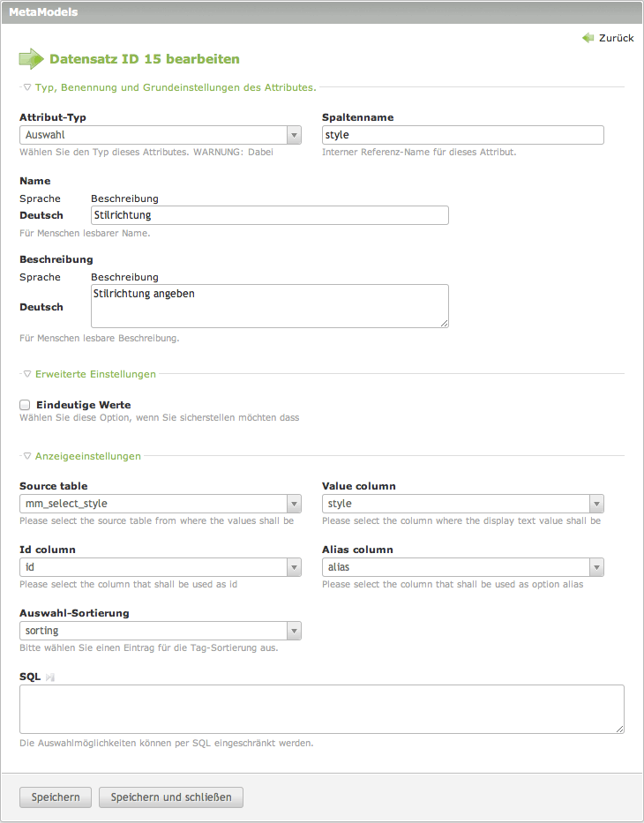Click Speichern und schließen button

pos(171,797)
